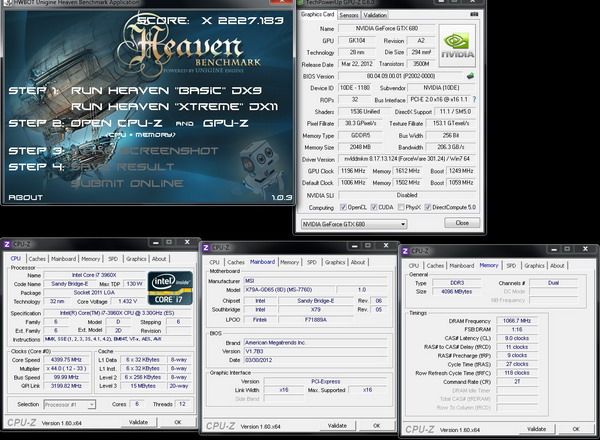Click the NVIDIA logo in GPU-Z
The image size is (600, 440).
pos(457,46)
